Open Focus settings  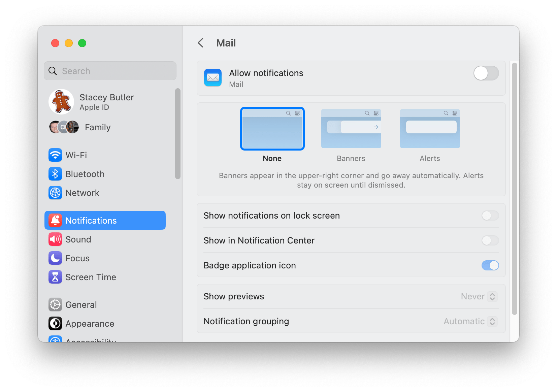tap(105, 258)
